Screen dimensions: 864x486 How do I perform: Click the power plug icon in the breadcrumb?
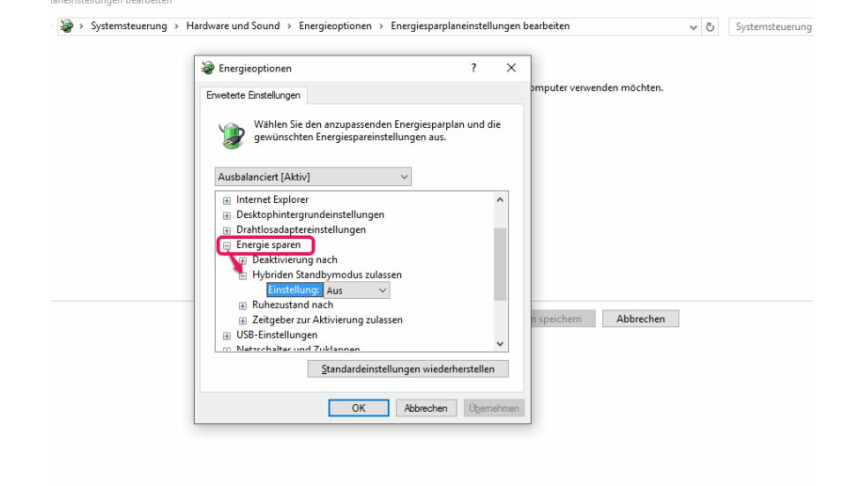pyautogui.click(x=67, y=26)
